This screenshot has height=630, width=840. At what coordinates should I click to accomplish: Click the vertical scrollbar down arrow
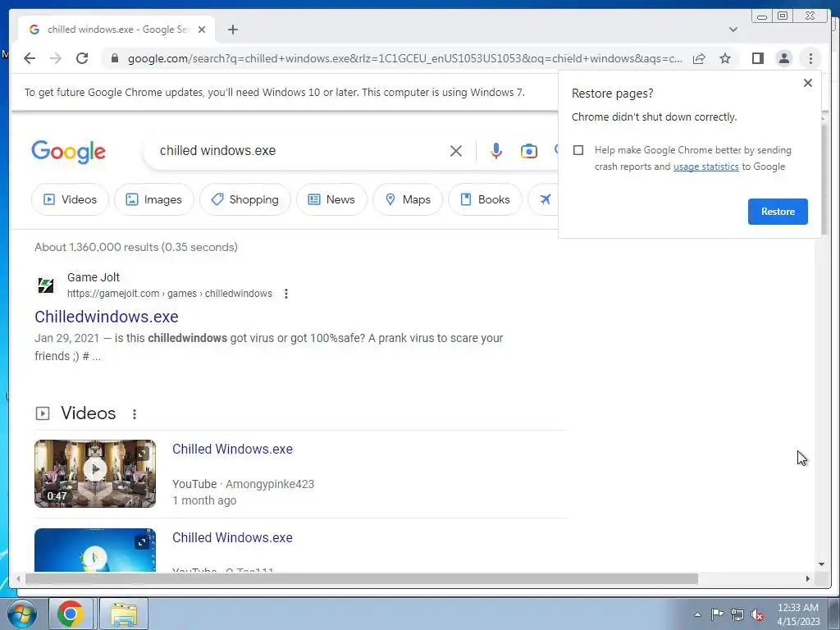[x=821, y=564]
